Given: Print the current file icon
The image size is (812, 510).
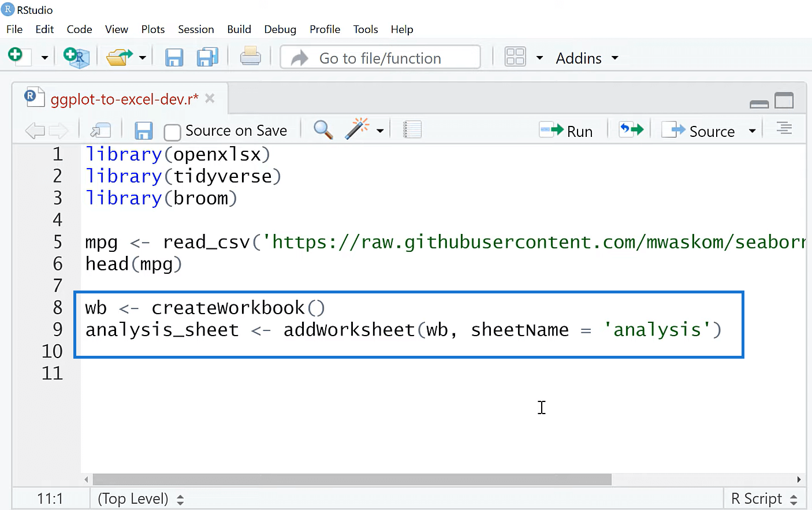Looking at the screenshot, I should [x=250, y=57].
